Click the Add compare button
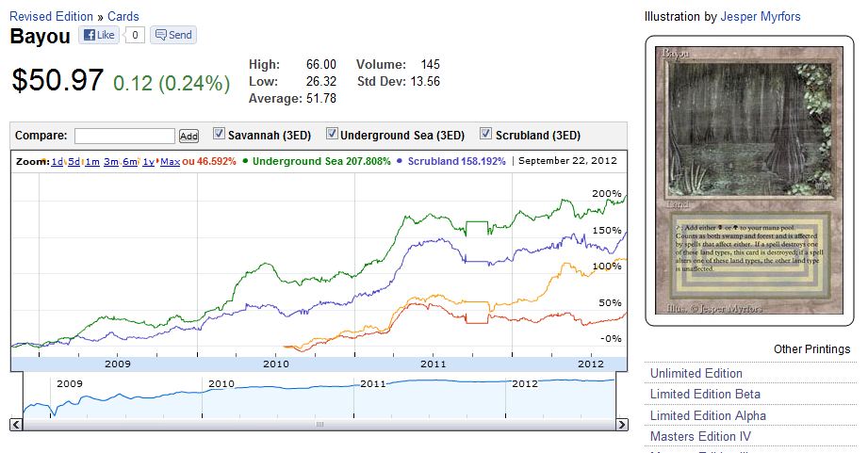868x453 pixels. [188, 136]
